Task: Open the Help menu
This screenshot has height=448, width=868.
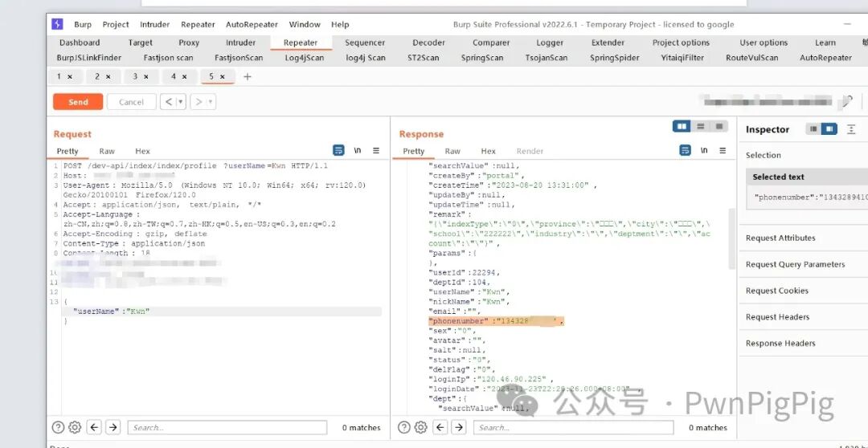Action: click(340, 24)
